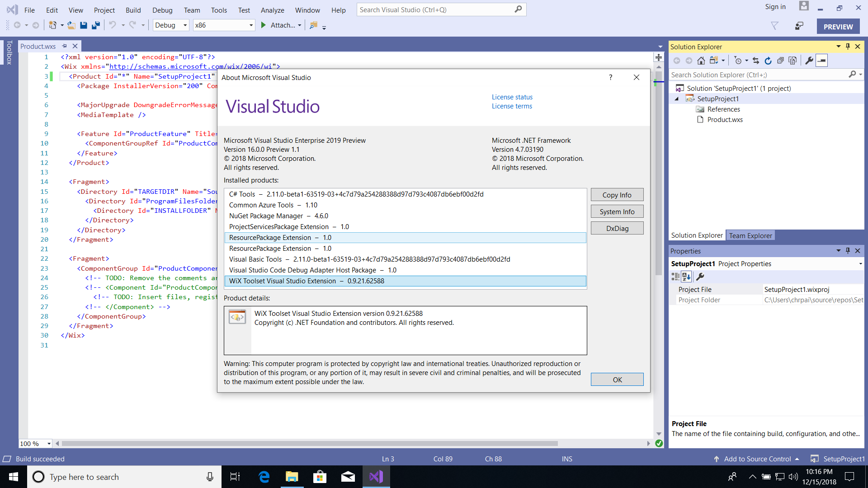Select Product.wxs in Solution Explorer
The width and height of the screenshot is (868, 488).
tap(725, 120)
